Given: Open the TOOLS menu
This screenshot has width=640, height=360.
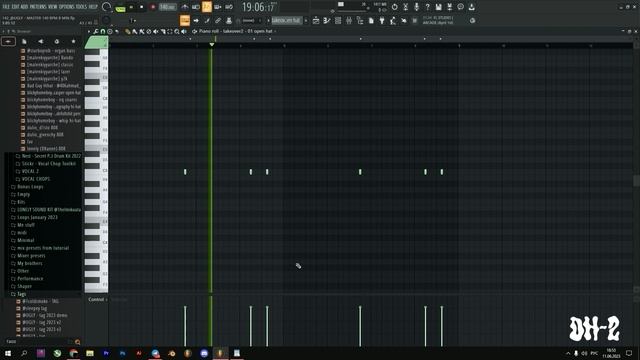Looking at the screenshot, I should pos(82,7).
